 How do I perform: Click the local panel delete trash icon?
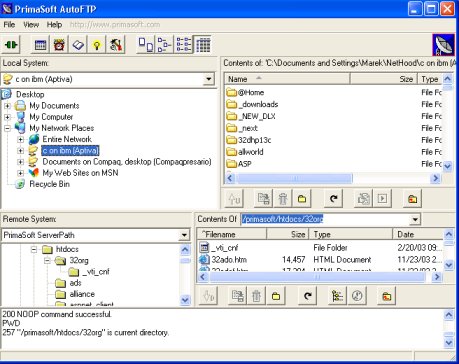tap(283, 199)
